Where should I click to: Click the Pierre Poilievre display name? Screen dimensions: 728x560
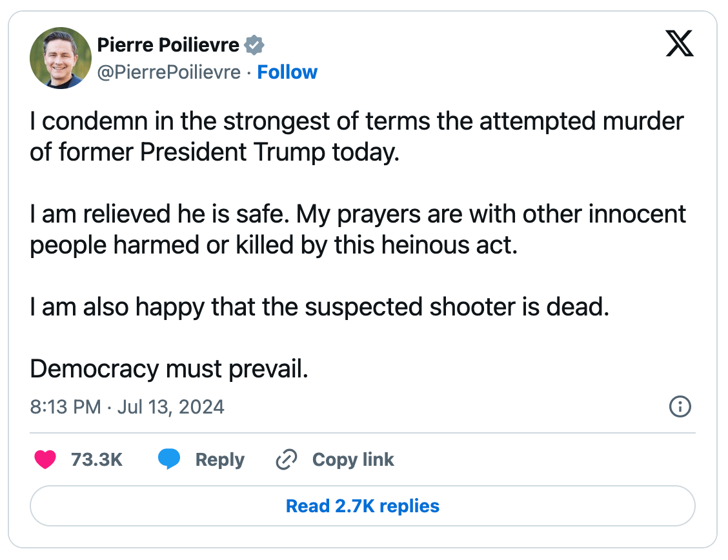click(168, 46)
